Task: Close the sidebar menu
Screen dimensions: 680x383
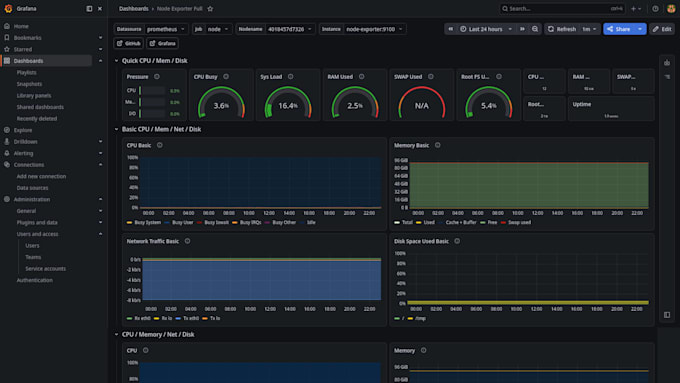Action: [x=100, y=9]
